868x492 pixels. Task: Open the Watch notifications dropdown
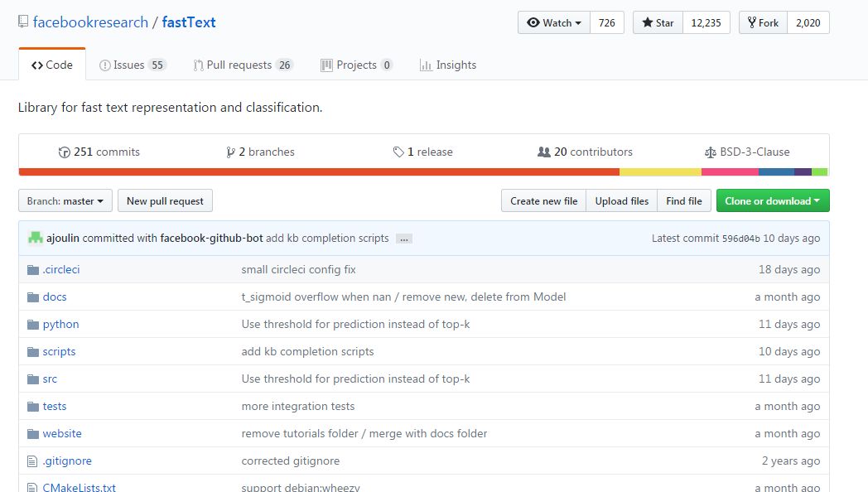(554, 22)
